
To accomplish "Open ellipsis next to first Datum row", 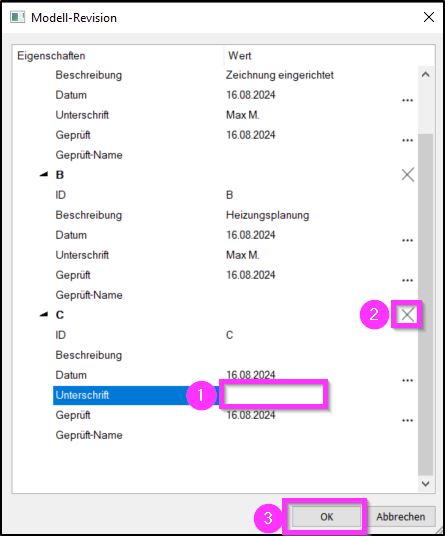I will [x=407, y=100].
